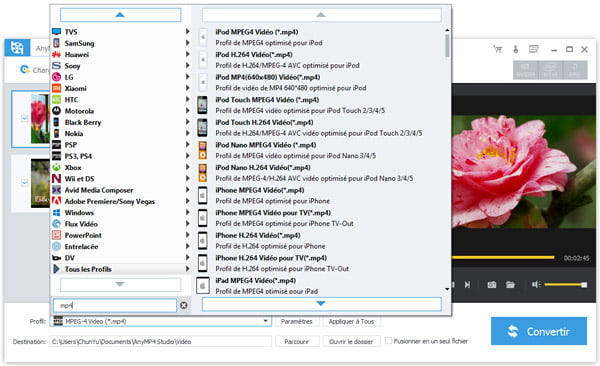The image size is (600, 366).
Task: Expand the Sony submenu arrow
Action: pos(188,65)
